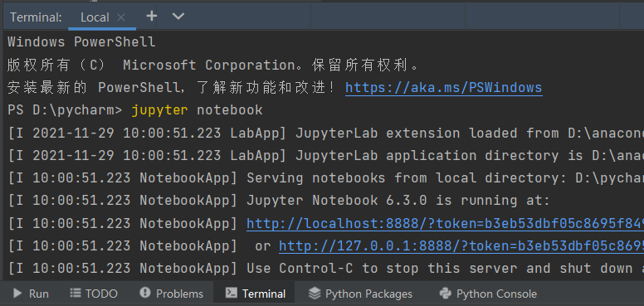The width and height of the screenshot is (644, 306).
Task: Open the aka.ms/PSWindows link
Action: coord(443,87)
